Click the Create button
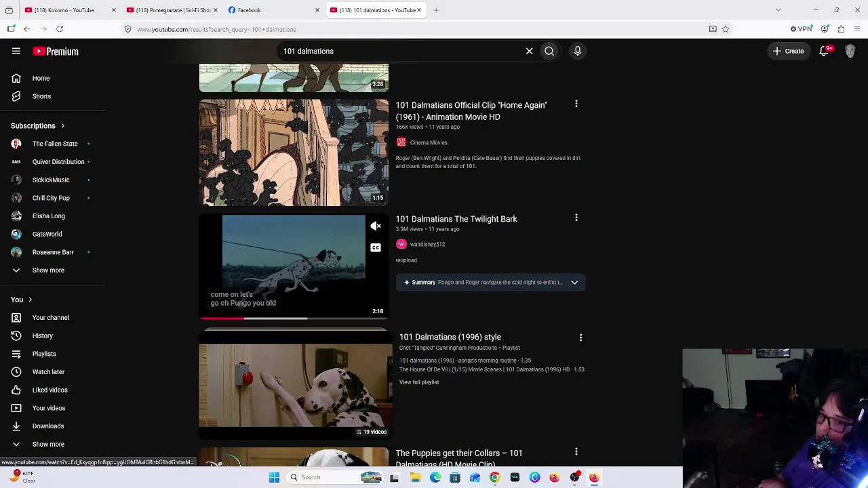 click(x=788, y=51)
